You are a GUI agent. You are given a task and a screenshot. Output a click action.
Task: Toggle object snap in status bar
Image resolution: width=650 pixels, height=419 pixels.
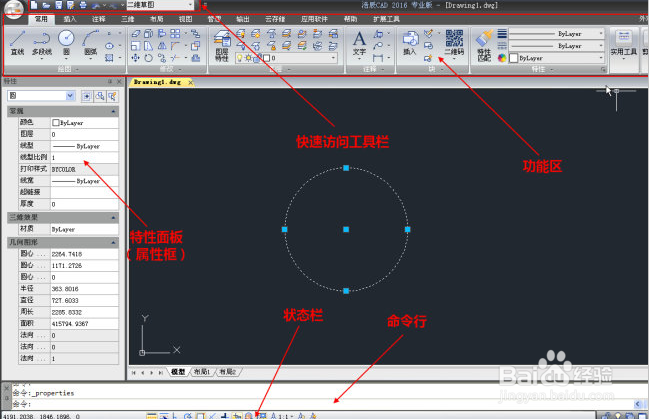tap(200, 416)
